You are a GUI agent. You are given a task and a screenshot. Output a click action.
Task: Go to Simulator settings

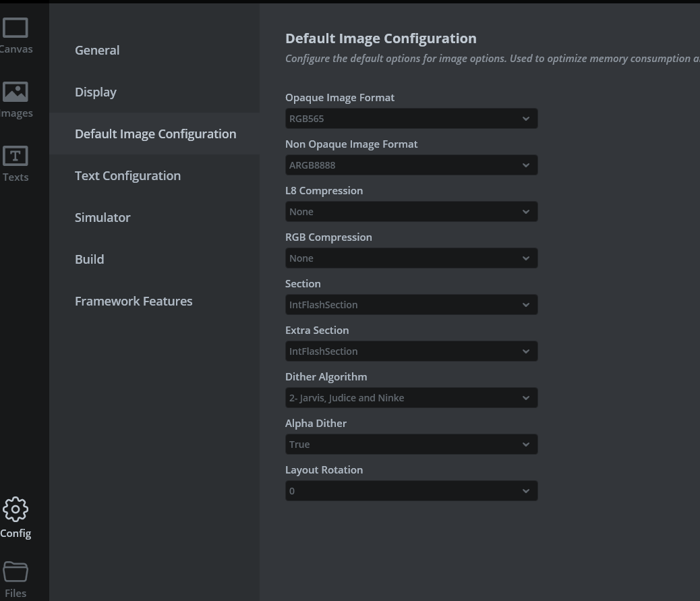click(103, 217)
